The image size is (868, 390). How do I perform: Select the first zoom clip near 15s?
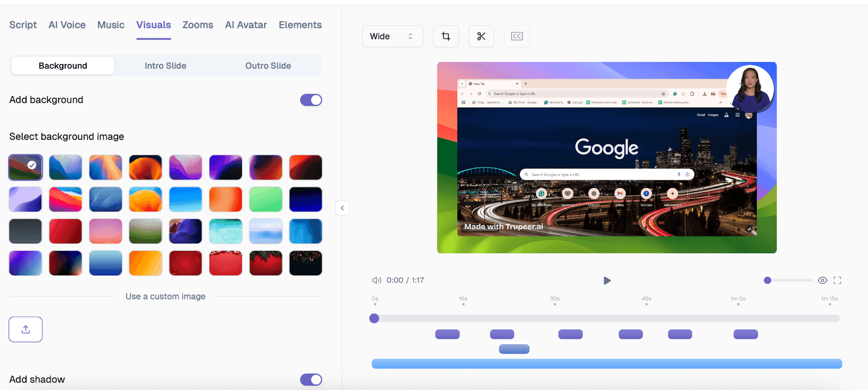[x=448, y=334]
